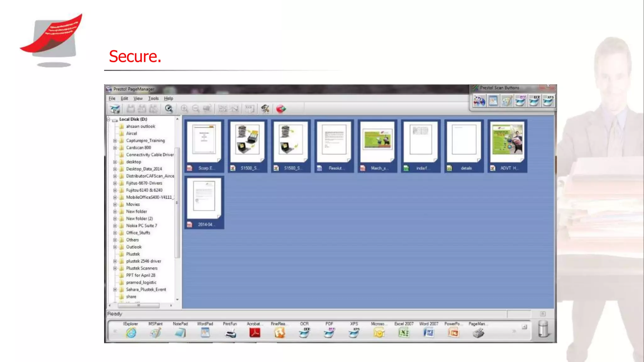
Task: Open the settings tools icon in toolbar
Action: pos(265,109)
